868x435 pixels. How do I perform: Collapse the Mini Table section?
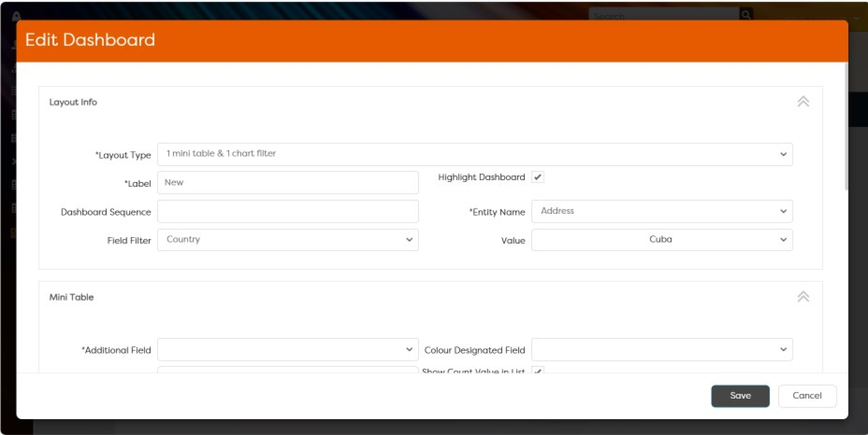coord(803,297)
